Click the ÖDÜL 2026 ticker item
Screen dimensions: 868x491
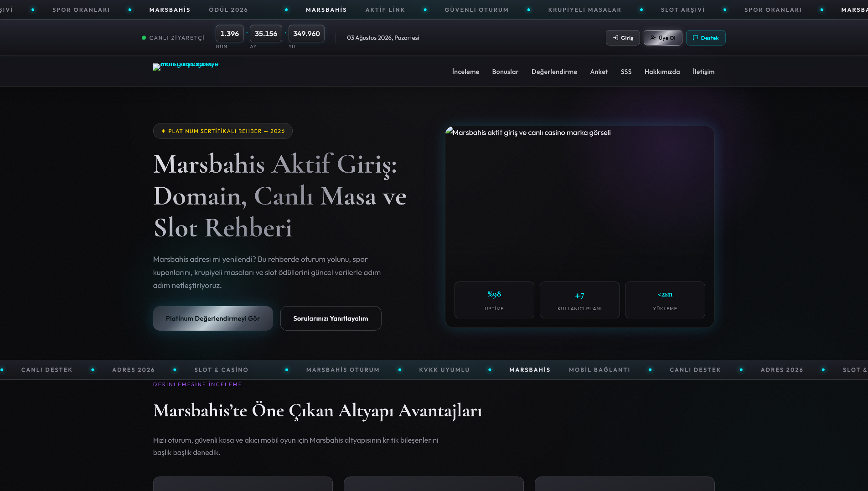[228, 10]
